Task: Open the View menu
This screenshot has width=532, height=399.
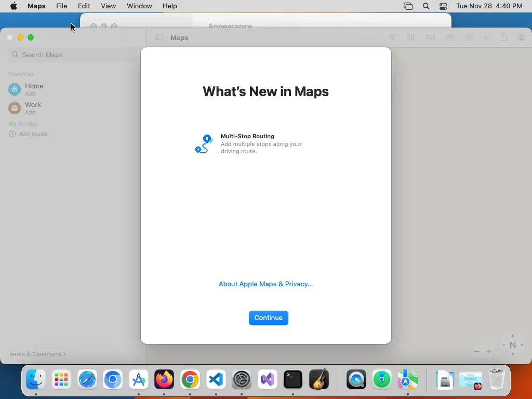Action: click(x=108, y=6)
